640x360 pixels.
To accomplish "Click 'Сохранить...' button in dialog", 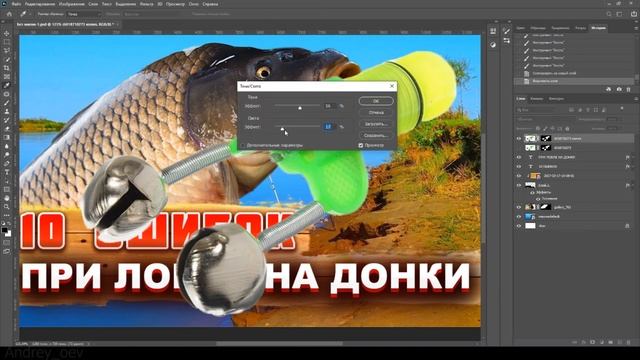I will coord(376,136).
